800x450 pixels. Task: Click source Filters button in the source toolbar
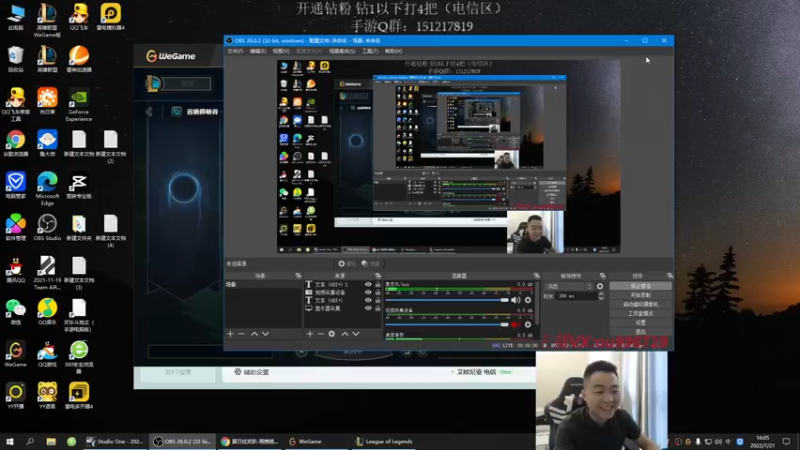pyautogui.click(x=371, y=264)
